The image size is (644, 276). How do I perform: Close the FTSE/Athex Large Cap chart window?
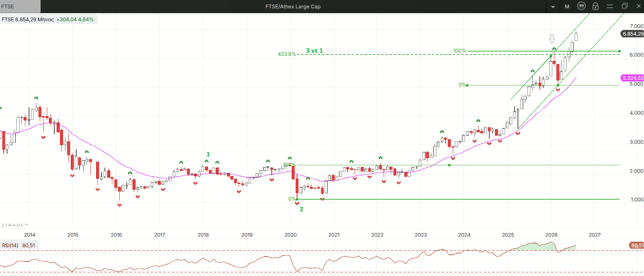tap(639, 6)
